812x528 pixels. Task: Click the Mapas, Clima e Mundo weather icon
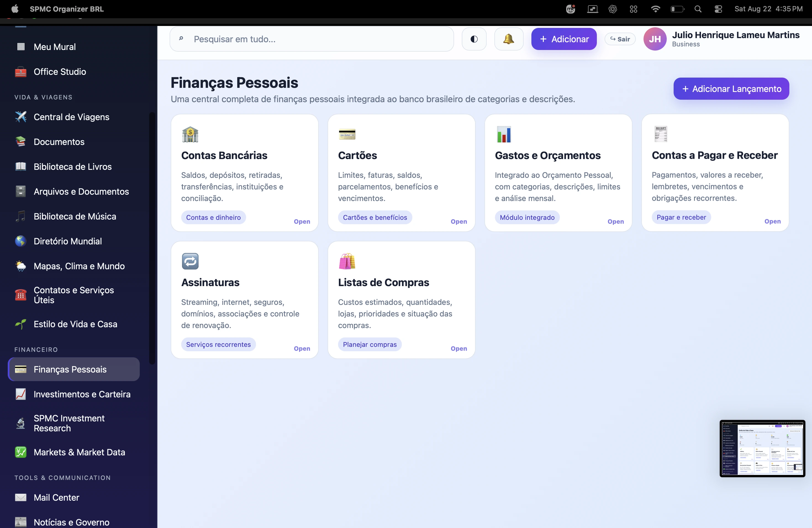[21, 266]
